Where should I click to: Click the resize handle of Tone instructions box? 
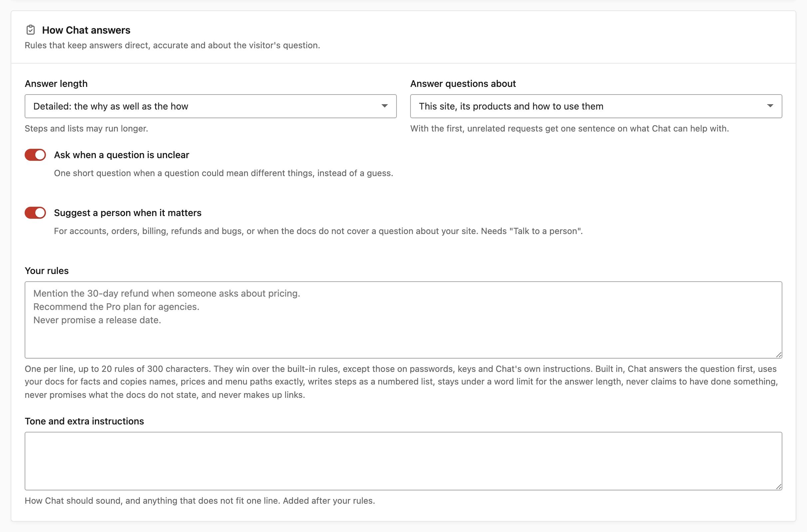pyautogui.click(x=778, y=486)
